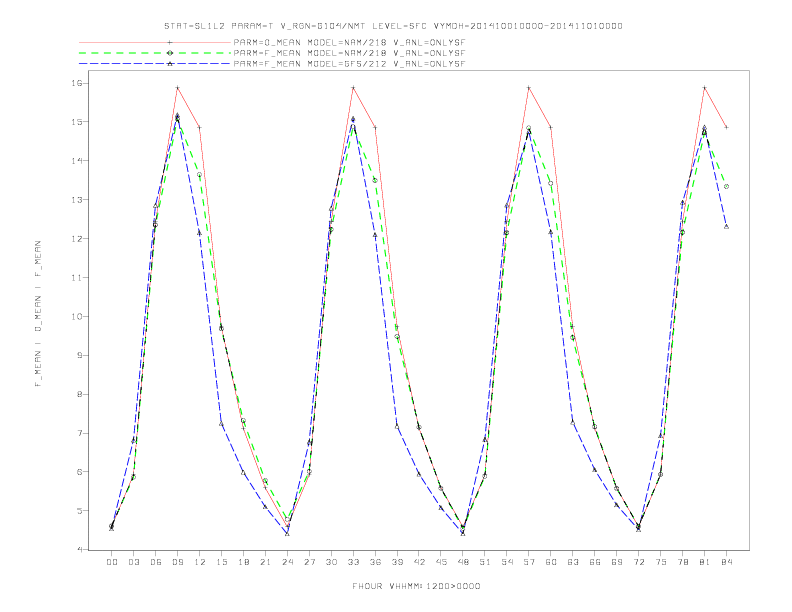Click x-axis tick label 18
Image resolution: width=792 pixels, height=612 pixels.
(243, 562)
